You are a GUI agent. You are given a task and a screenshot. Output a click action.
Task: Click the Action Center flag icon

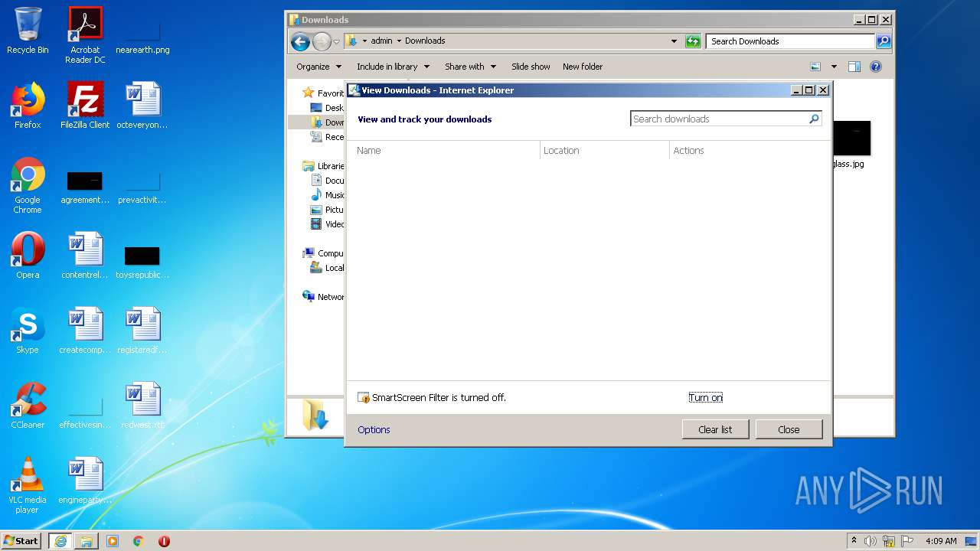click(907, 541)
